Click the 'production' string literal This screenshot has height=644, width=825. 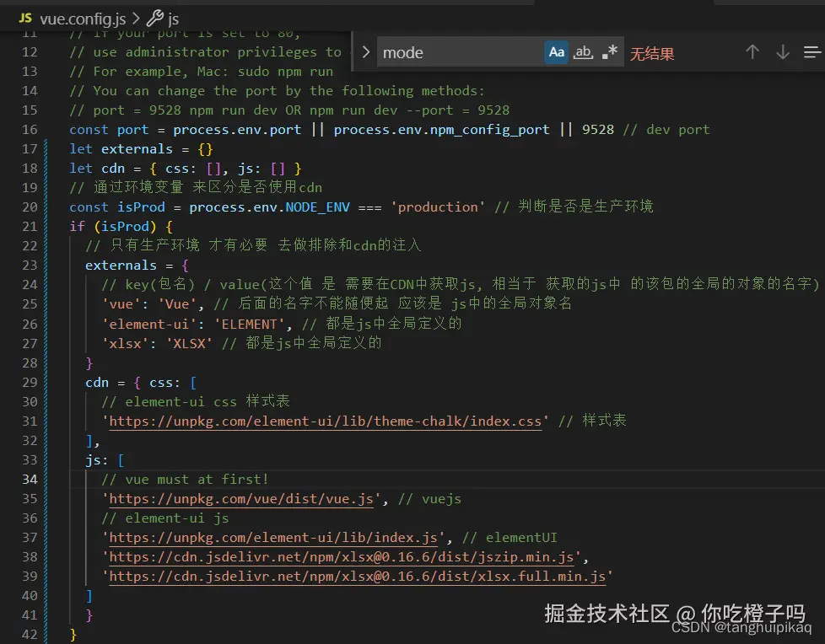pos(438,207)
